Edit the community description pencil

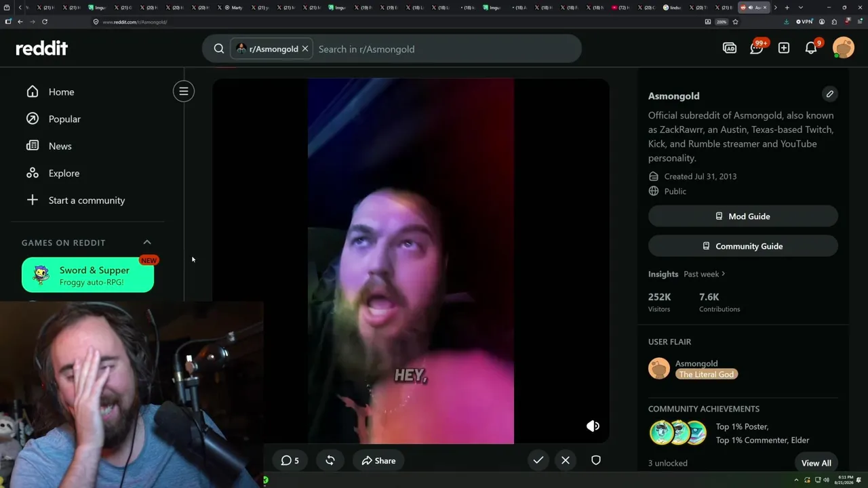tap(829, 94)
